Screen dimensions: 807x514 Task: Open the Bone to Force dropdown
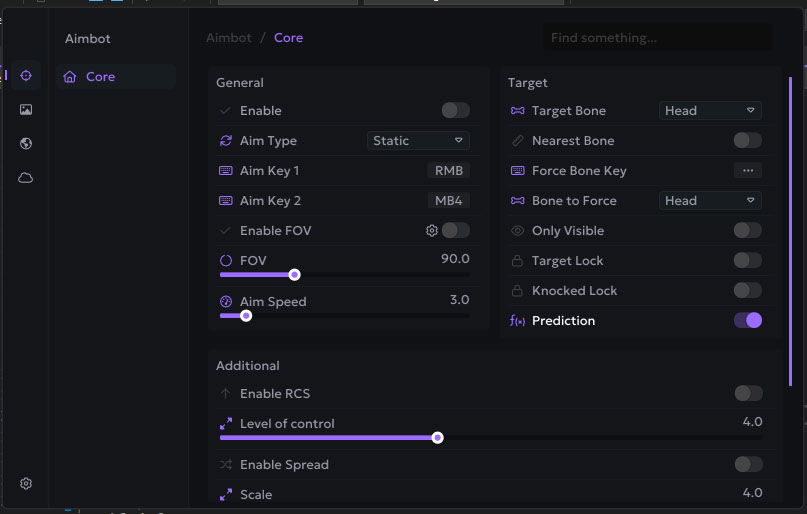click(x=710, y=201)
